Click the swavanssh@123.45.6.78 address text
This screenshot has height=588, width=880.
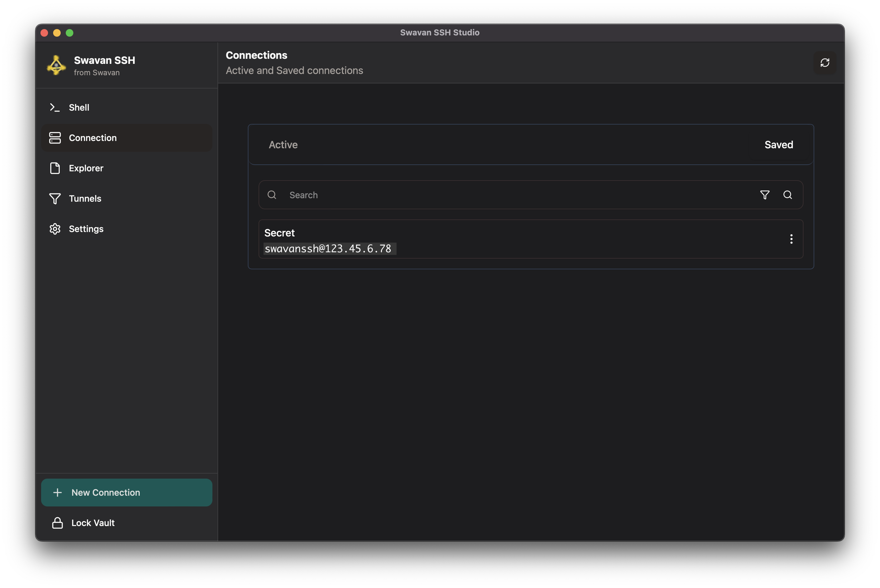click(329, 248)
